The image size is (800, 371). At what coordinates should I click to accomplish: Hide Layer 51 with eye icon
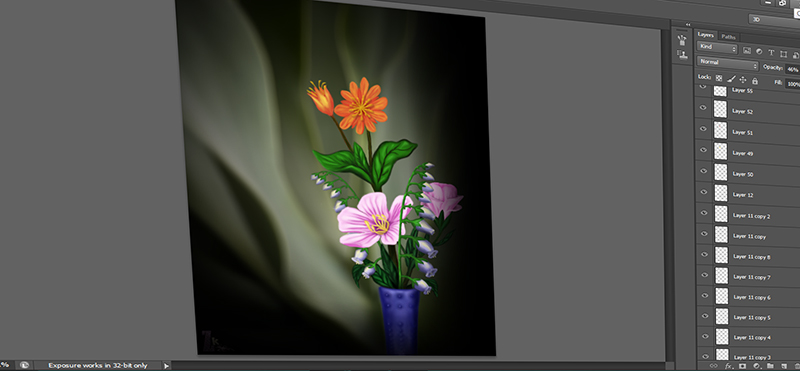(703, 129)
